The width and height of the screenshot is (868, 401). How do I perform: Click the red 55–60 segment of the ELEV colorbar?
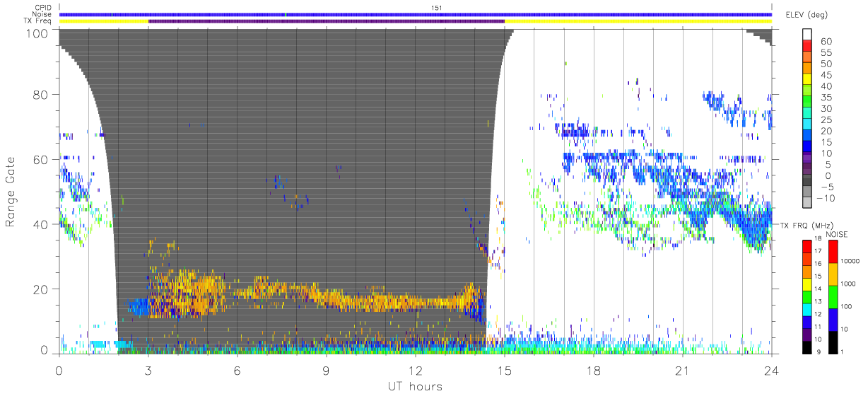tap(807, 47)
